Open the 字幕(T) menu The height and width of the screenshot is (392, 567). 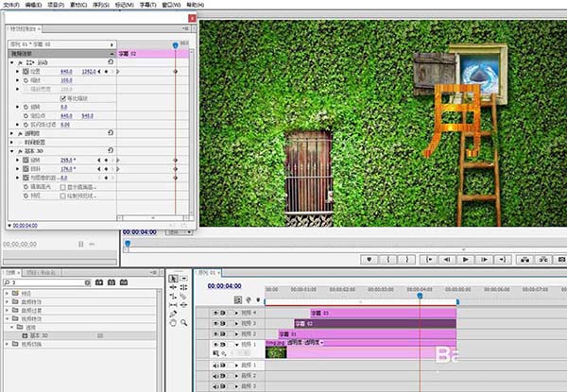tap(148, 5)
